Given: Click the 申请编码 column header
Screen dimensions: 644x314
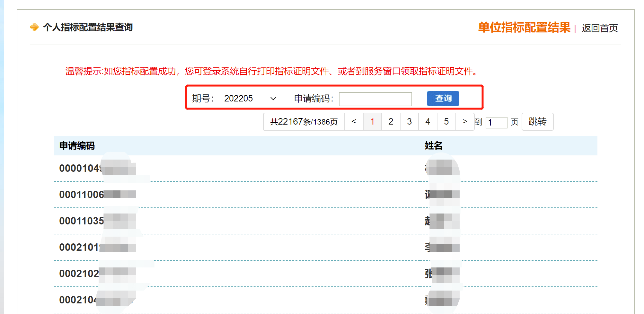Looking at the screenshot, I should 77,146.
